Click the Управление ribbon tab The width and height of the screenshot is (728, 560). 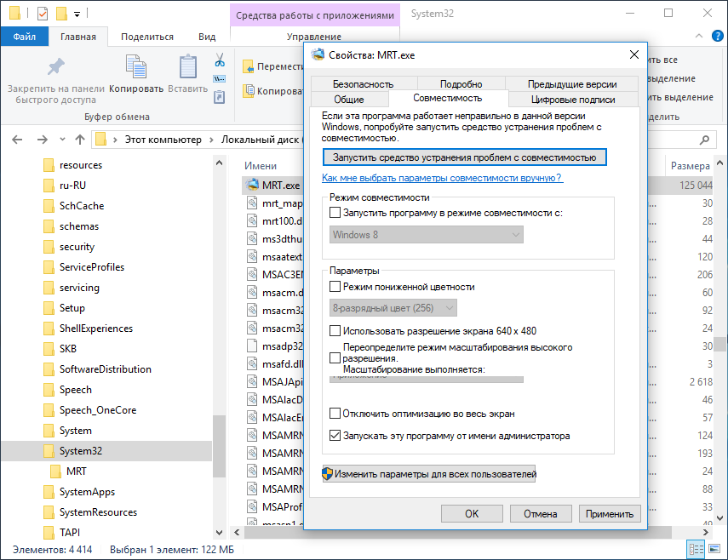coord(314,37)
